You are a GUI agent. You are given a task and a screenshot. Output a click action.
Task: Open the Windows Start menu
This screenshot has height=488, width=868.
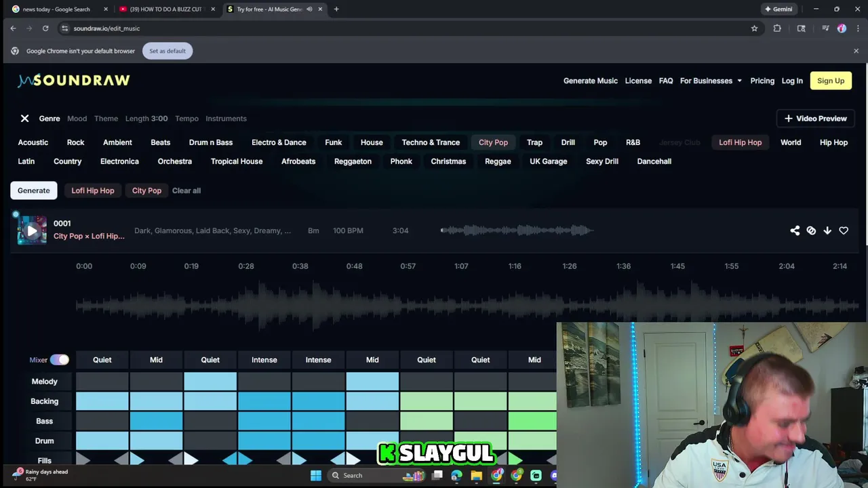(316, 475)
